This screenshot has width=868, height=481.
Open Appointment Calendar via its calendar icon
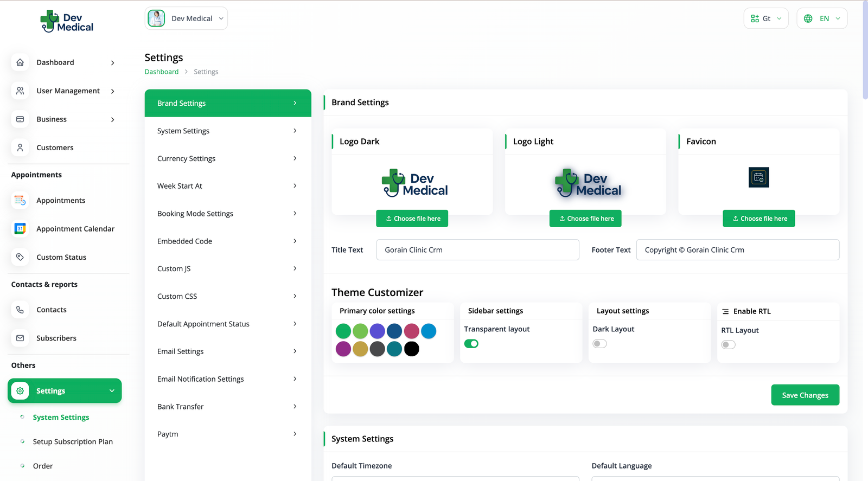coord(20,229)
